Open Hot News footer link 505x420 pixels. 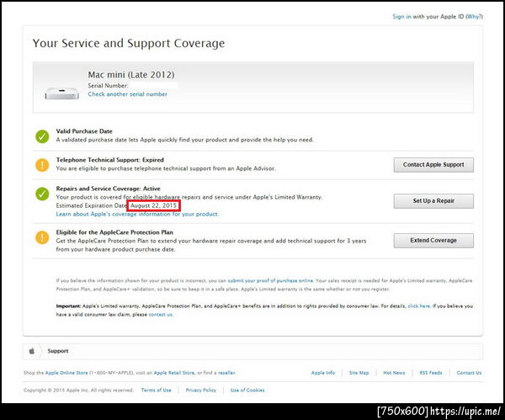[x=394, y=373]
